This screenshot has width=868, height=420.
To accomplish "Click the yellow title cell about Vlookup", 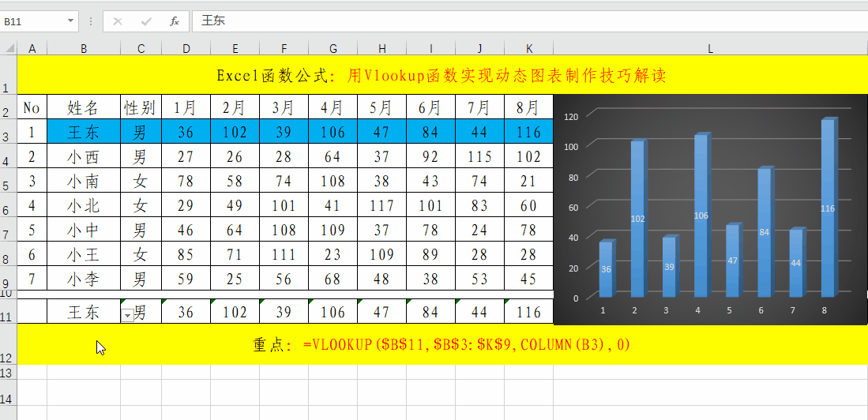I will 442,75.
